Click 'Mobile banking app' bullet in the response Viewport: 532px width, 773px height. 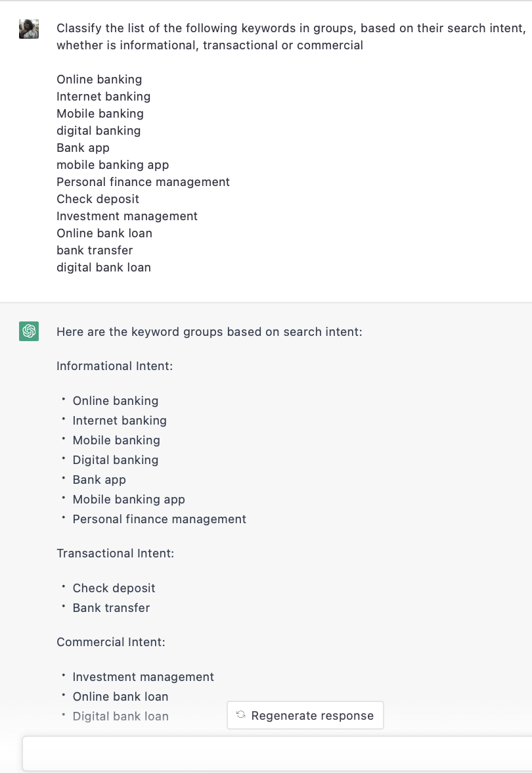tap(129, 500)
